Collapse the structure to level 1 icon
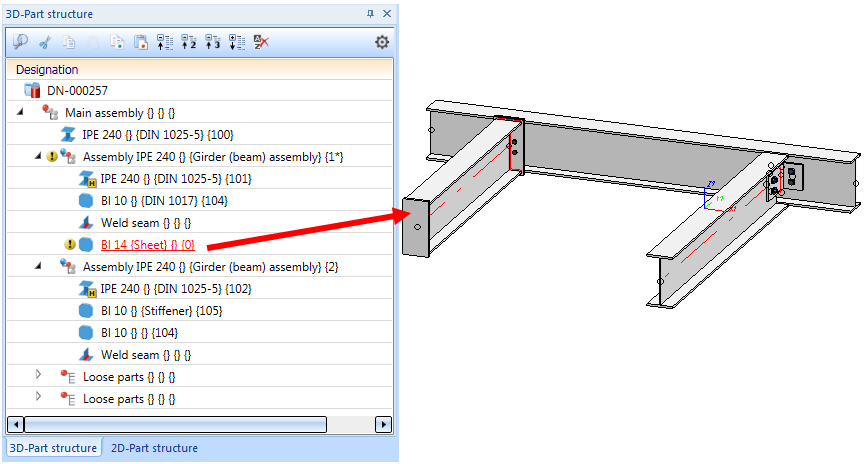Image resolution: width=866 pixels, height=464 pixels. [x=165, y=42]
